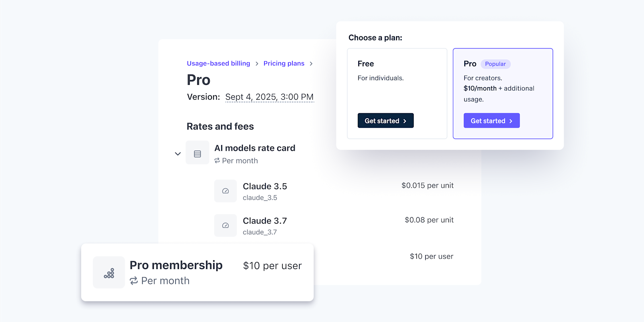
Task: Click the Per month recurrence icon on Pro membership
Action: pyautogui.click(x=134, y=281)
